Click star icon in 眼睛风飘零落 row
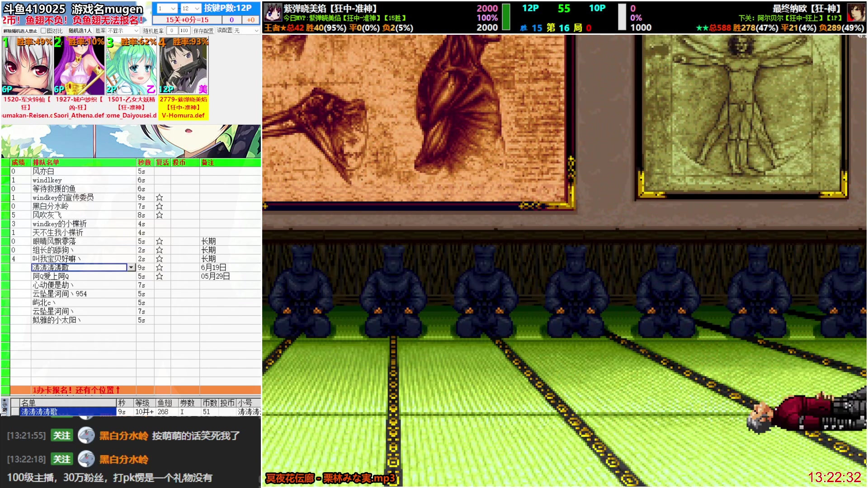 pos(159,241)
